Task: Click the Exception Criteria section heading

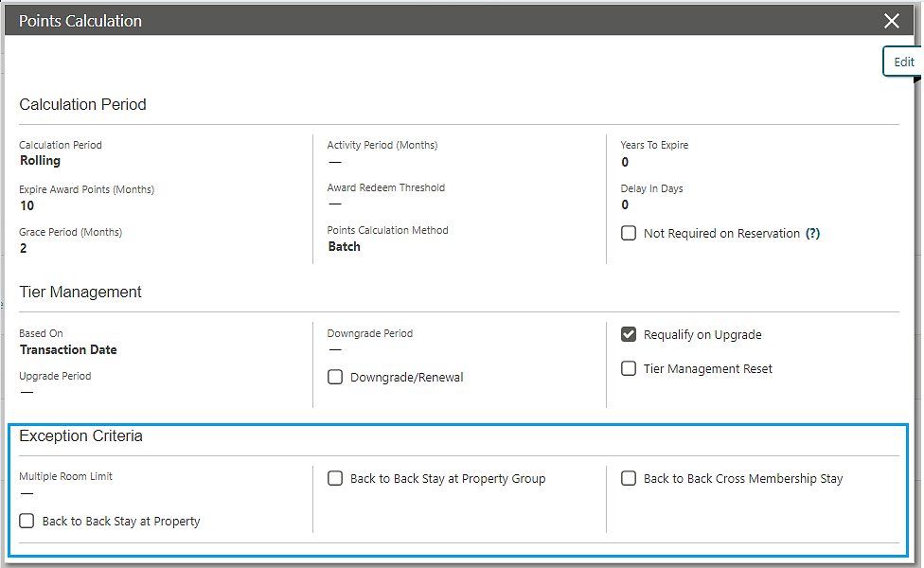Action: pyautogui.click(x=80, y=435)
